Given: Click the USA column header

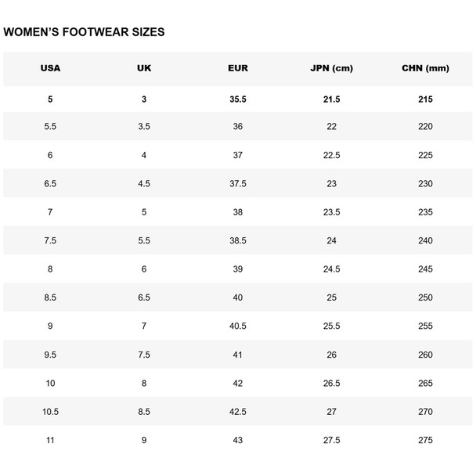Looking at the screenshot, I should [50, 68].
